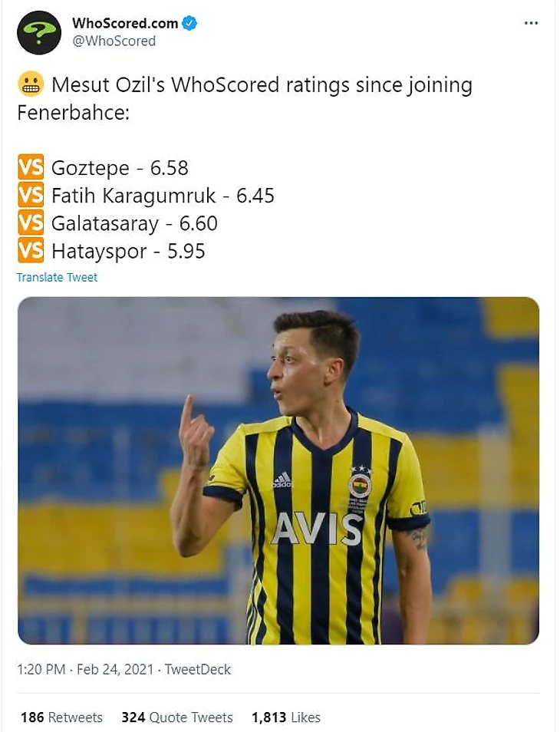Click the Feb 24, 2021 date
This screenshot has height=732, width=560.
[115, 669]
